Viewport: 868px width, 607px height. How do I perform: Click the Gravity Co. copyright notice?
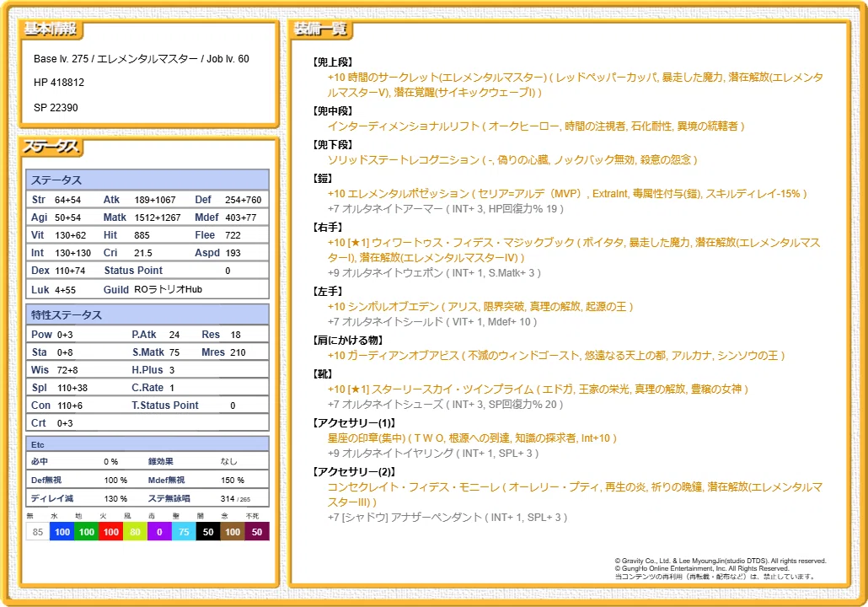721,561
